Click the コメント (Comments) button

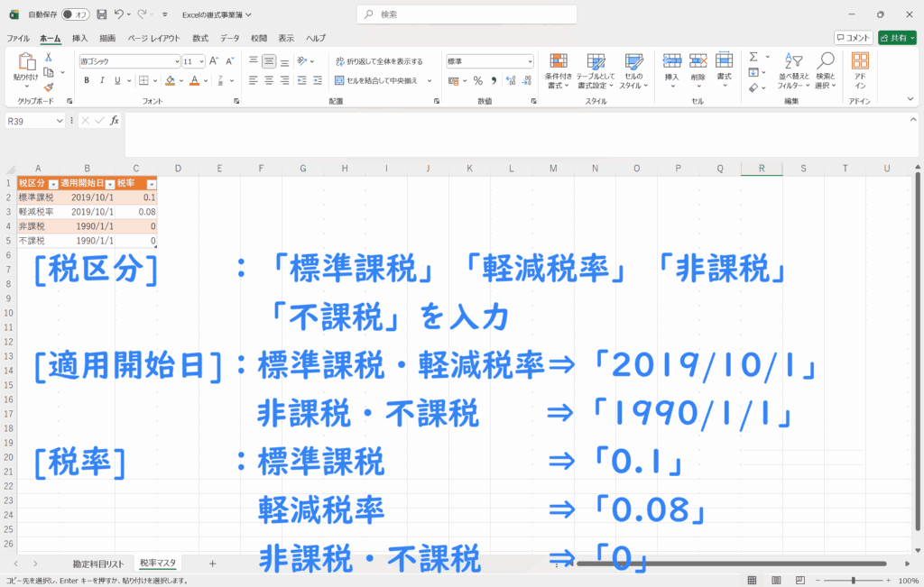click(x=853, y=38)
